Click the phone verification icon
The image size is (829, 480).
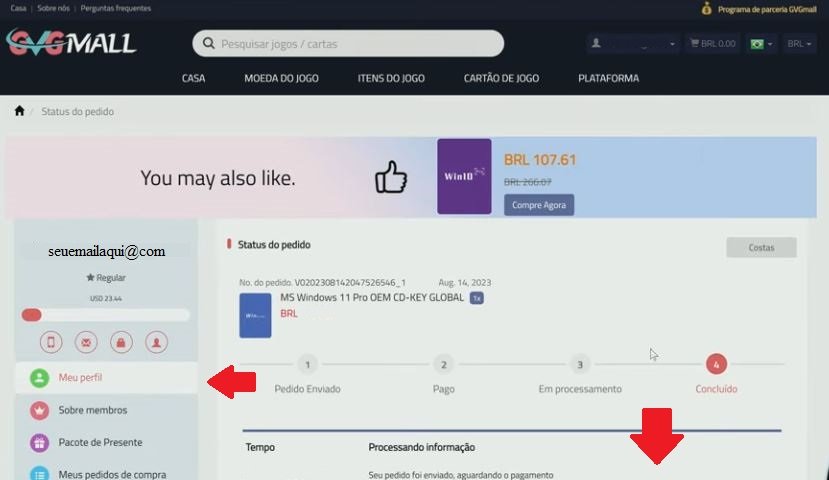click(51, 342)
